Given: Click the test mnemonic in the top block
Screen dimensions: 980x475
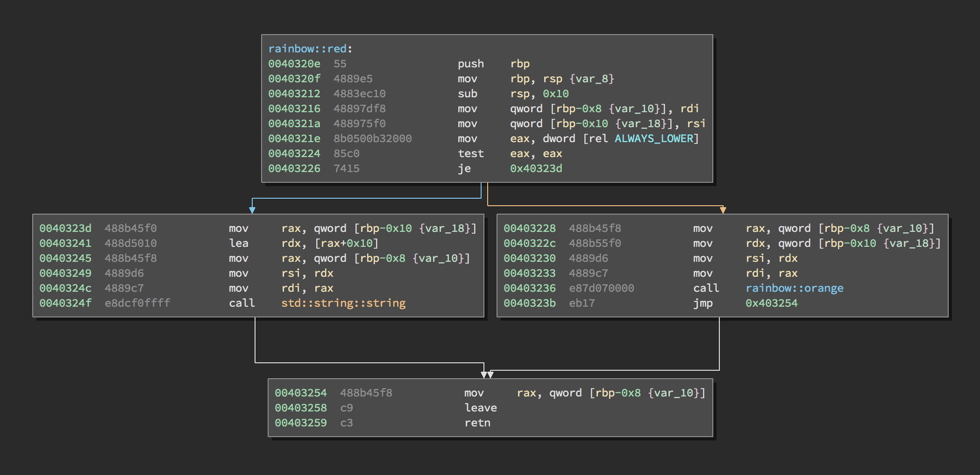Looking at the screenshot, I should point(470,153).
